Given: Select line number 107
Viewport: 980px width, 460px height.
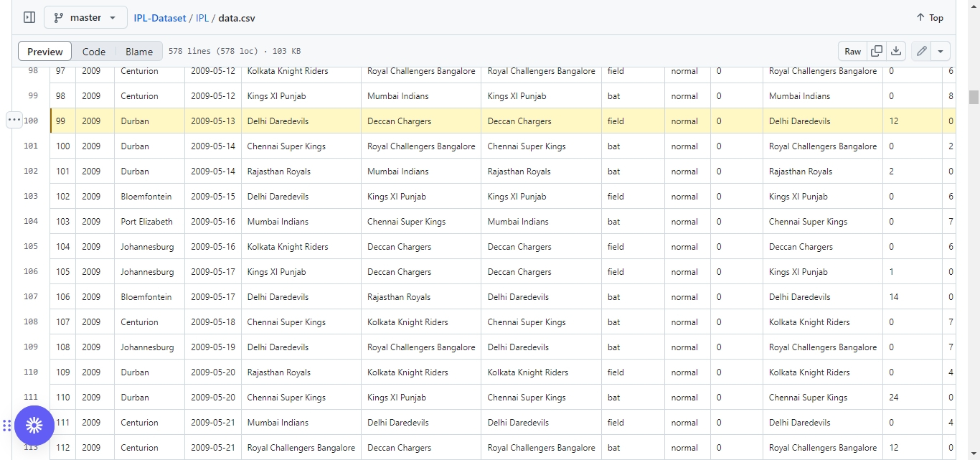Looking at the screenshot, I should tap(31, 297).
